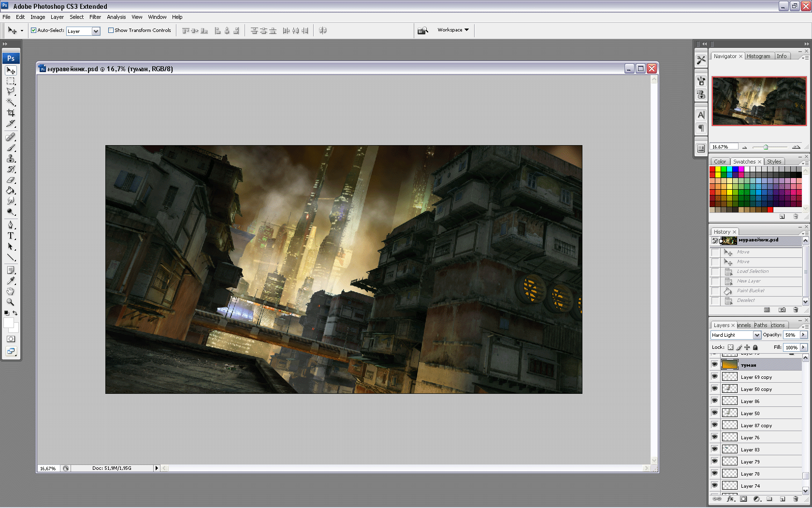Select the Crop tool
Image resolution: width=812 pixels, height=508 pixels.
coord(11,113)
